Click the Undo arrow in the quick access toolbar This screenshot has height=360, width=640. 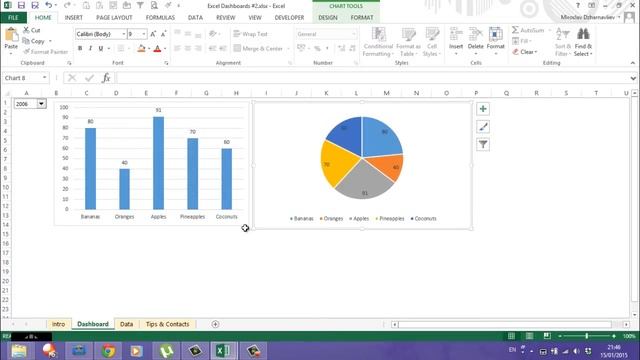click(49, 6)
